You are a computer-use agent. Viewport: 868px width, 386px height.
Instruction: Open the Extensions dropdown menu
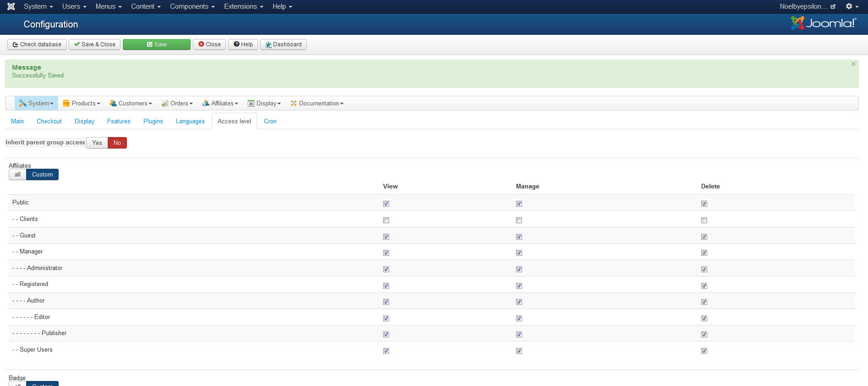click(243, 6)
